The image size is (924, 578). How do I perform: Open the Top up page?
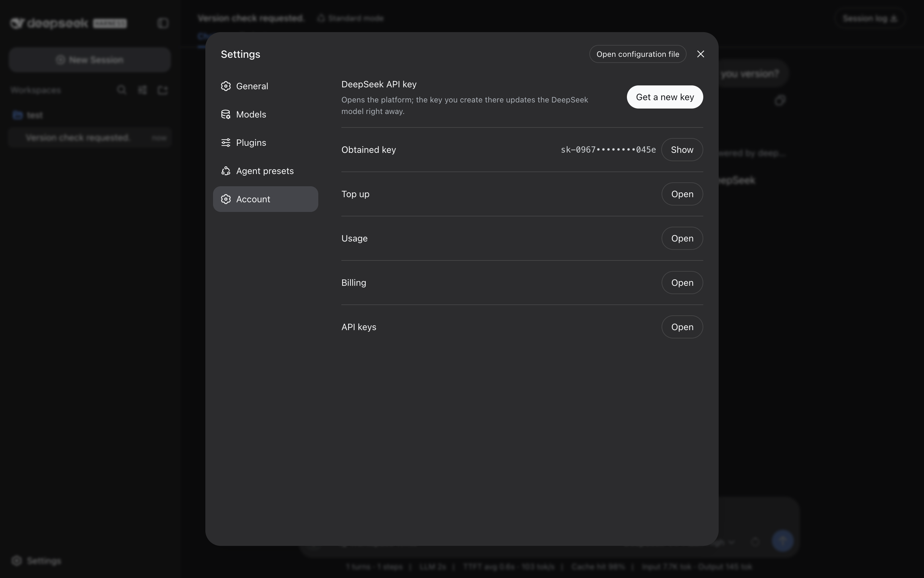point(682,194)
